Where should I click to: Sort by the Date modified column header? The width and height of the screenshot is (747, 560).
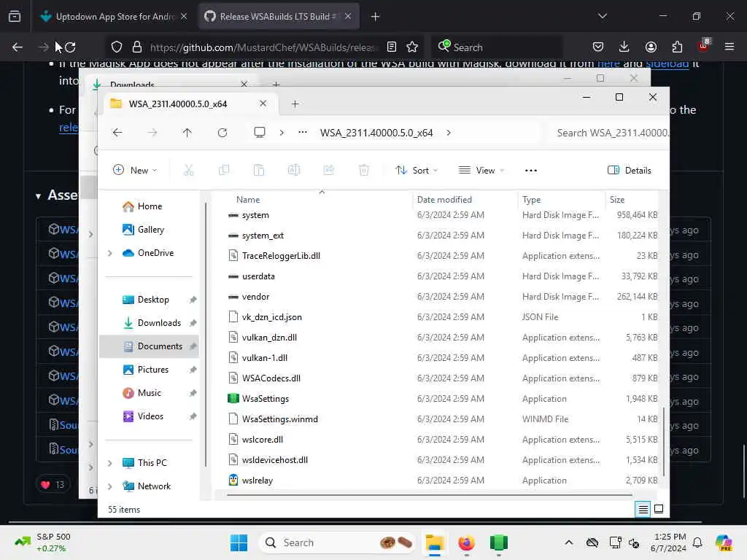(444, 200)
